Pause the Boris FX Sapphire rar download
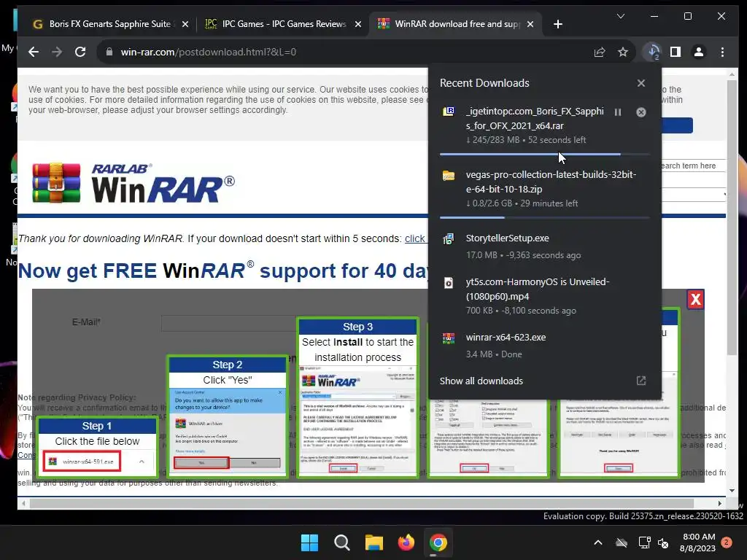This screenshot has width=747, height=560. [618, 112]
